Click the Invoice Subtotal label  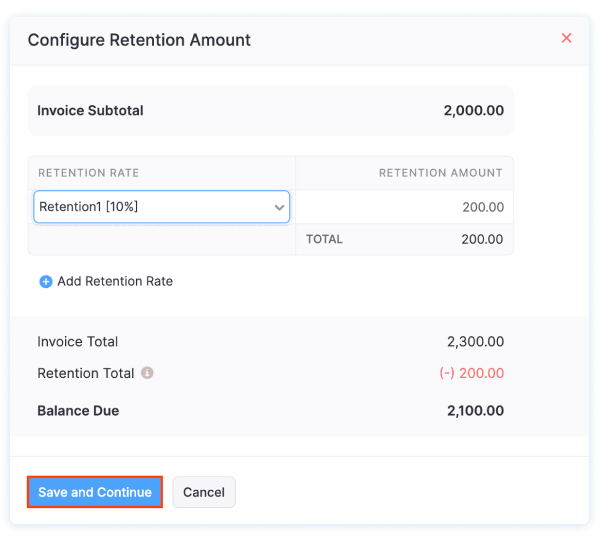click(90, 111)
